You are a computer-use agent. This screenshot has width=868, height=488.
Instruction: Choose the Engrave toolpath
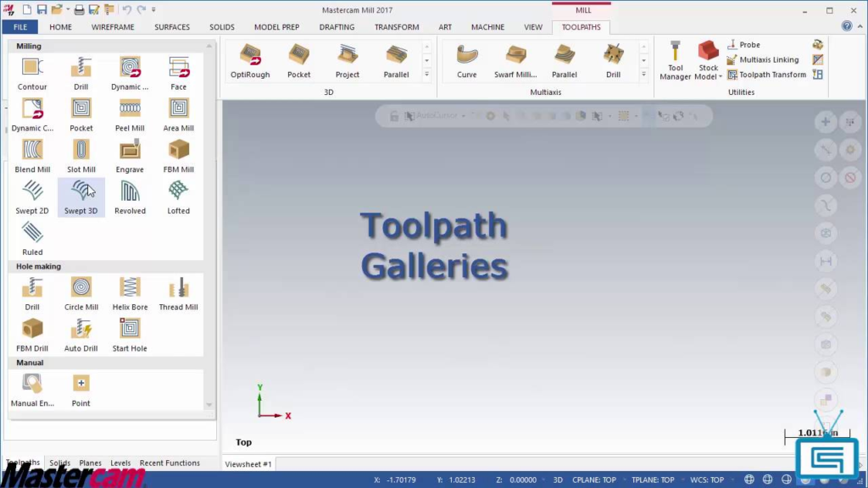[x=130, y=157]
